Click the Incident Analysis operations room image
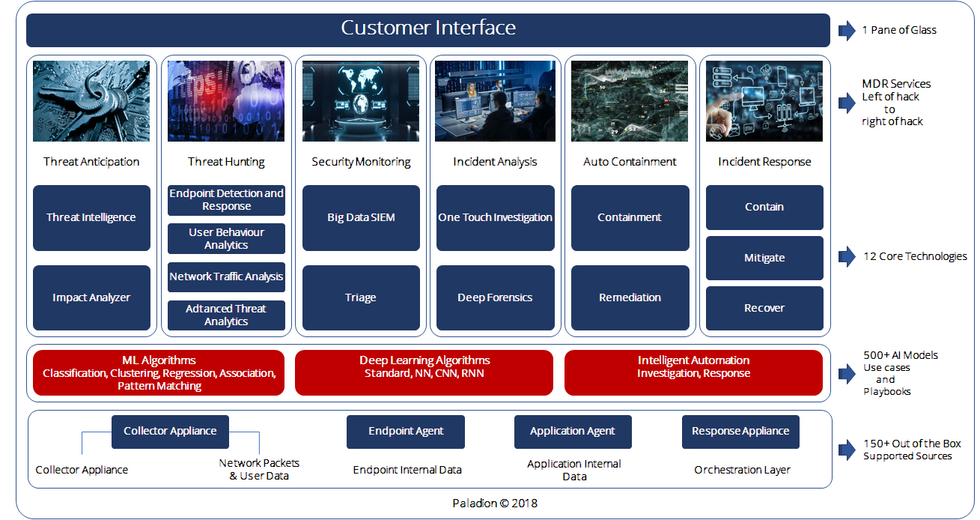 pyautogui.click(x=495, y=101)
